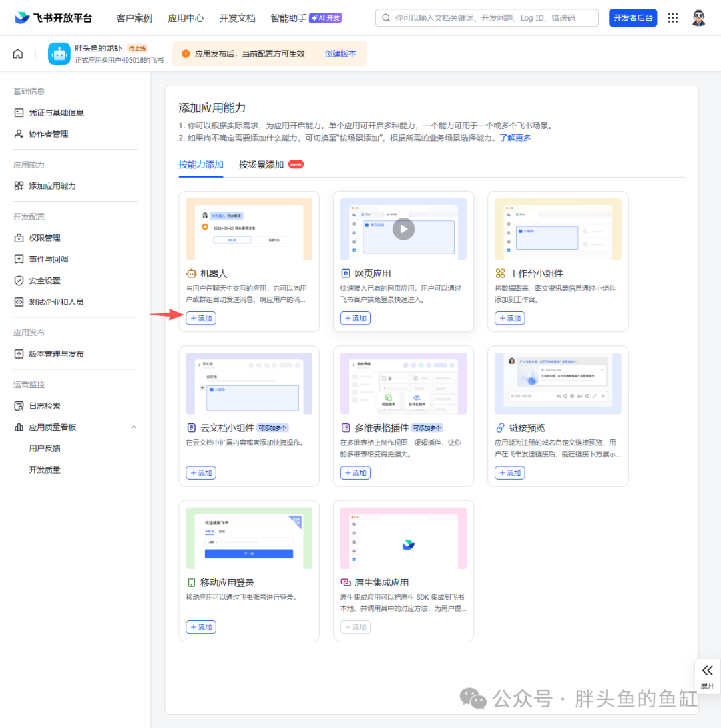Open the 链接预览 preview thumbnail
Viewport: 721px width, 728px height.
(558, 383)
